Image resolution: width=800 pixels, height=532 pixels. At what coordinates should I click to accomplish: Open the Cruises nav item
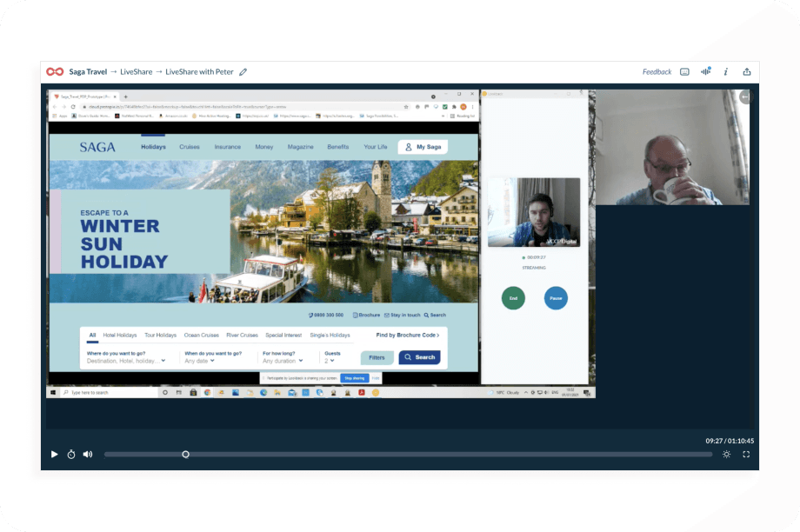coord(190,147)
